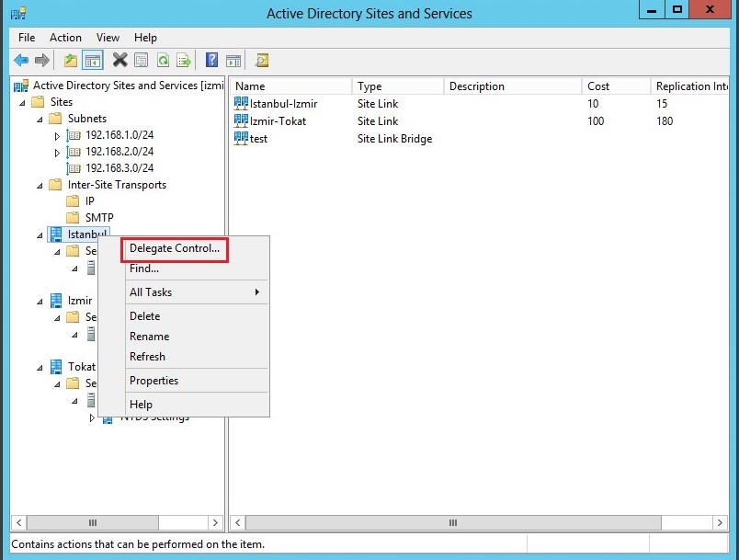Select the Subnets label in the tree
The height and width of the screenshot is (560, 739).
[x=87, y=119]
